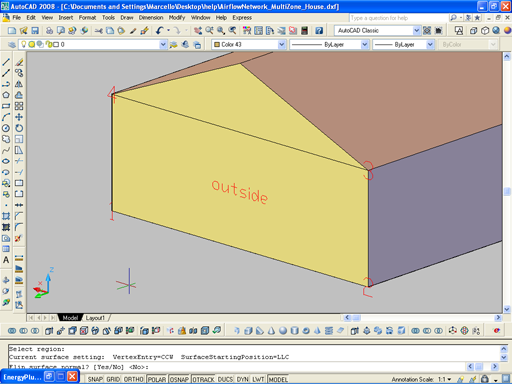The height and width of the screenshot is (384, 512).
Task: Click the Cut scissors icon
Action: (x=98, y=31)
